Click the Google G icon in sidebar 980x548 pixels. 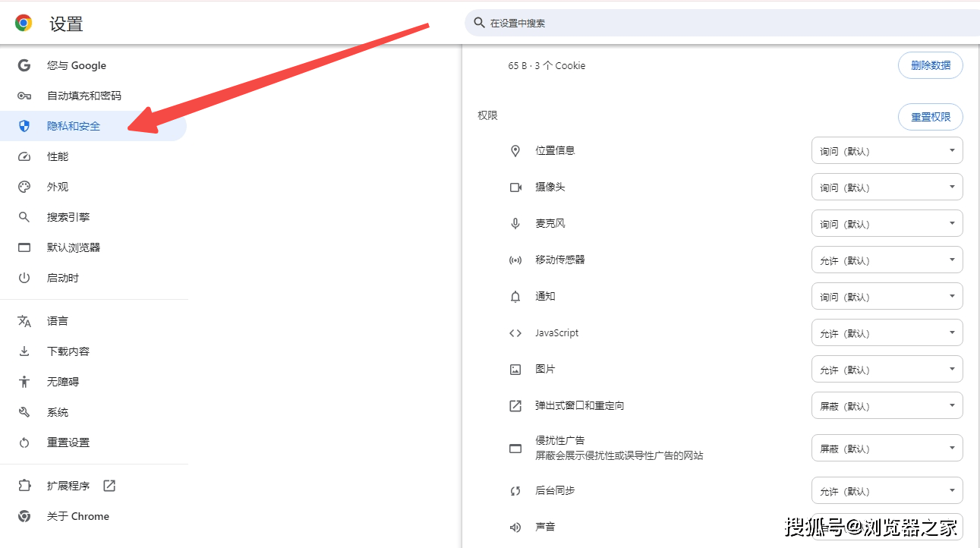click(24, 65)
